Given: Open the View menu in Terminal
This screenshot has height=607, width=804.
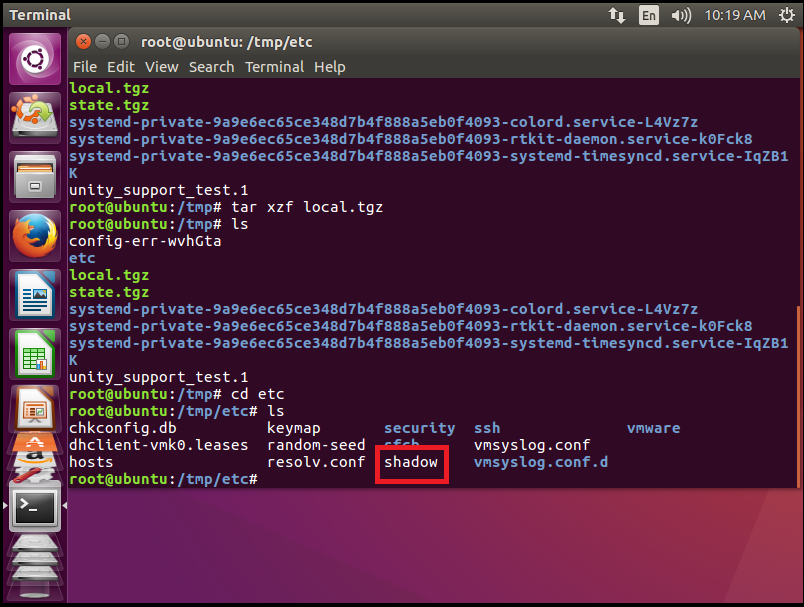Looking at the screenshot, I should click(x=161, y=67).
